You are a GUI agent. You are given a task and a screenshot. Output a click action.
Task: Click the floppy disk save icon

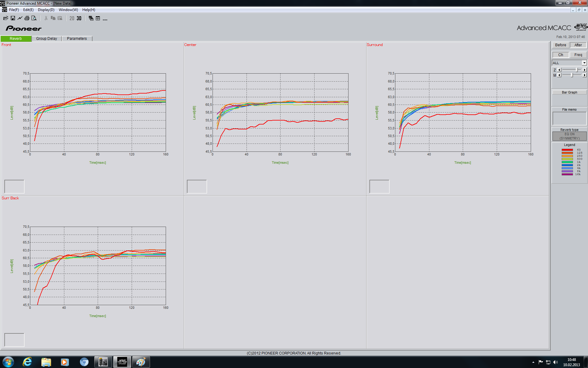point(13,18)
